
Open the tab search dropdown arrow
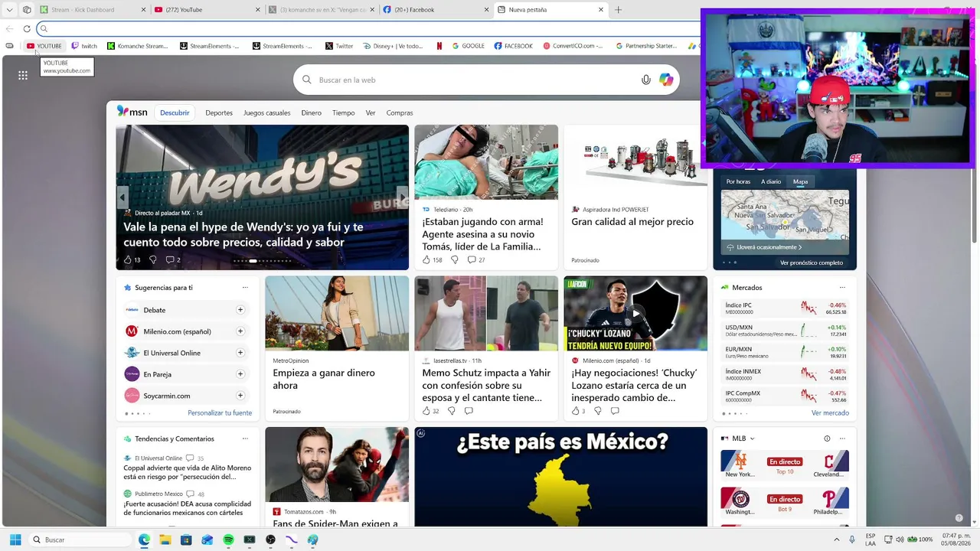point(9,10)
